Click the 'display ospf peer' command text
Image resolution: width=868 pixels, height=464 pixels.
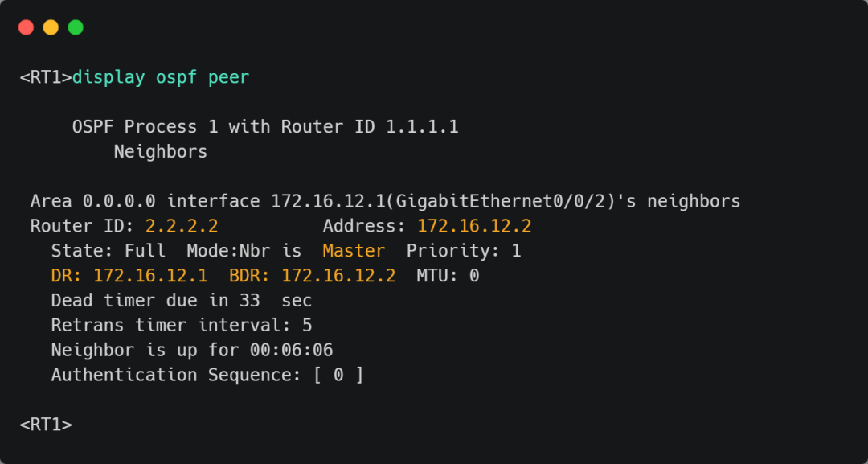click(x=161, y=78)
